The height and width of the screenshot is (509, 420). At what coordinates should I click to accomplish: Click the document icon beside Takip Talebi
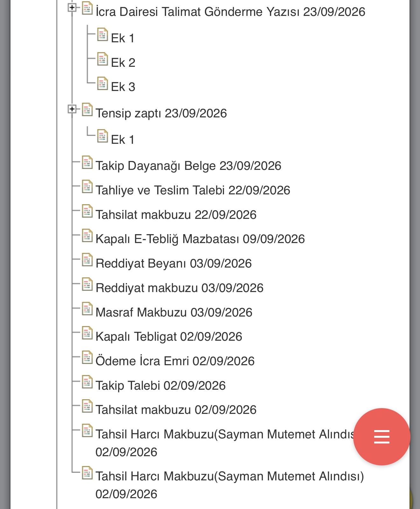87,382
